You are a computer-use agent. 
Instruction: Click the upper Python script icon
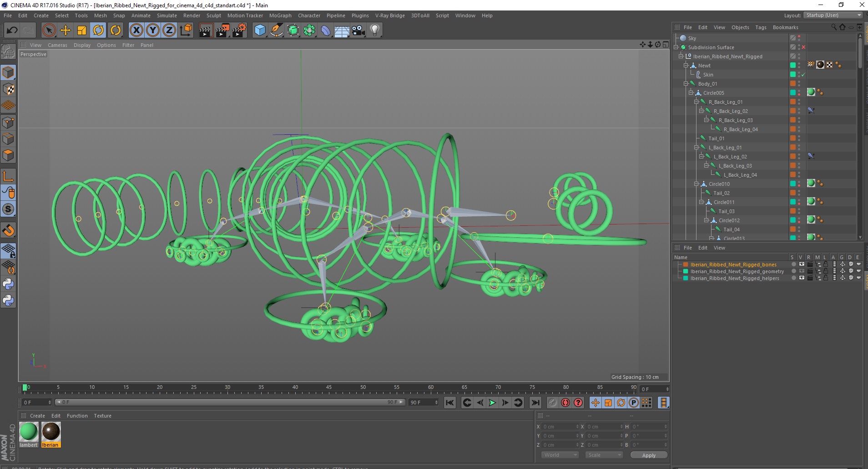coord(8,284)
